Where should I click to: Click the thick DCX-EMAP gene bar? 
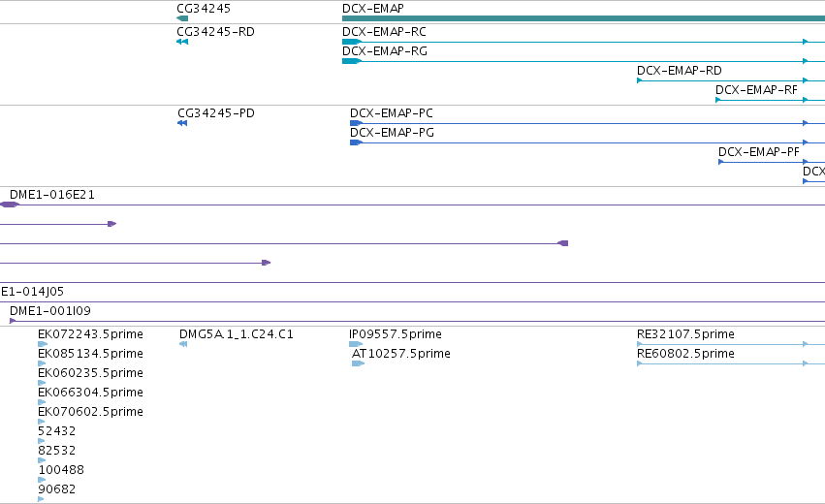584,18
